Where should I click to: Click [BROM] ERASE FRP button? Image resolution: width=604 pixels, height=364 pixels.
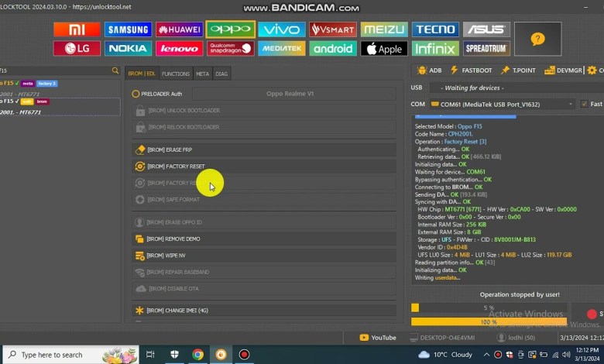tap(264, 149)
